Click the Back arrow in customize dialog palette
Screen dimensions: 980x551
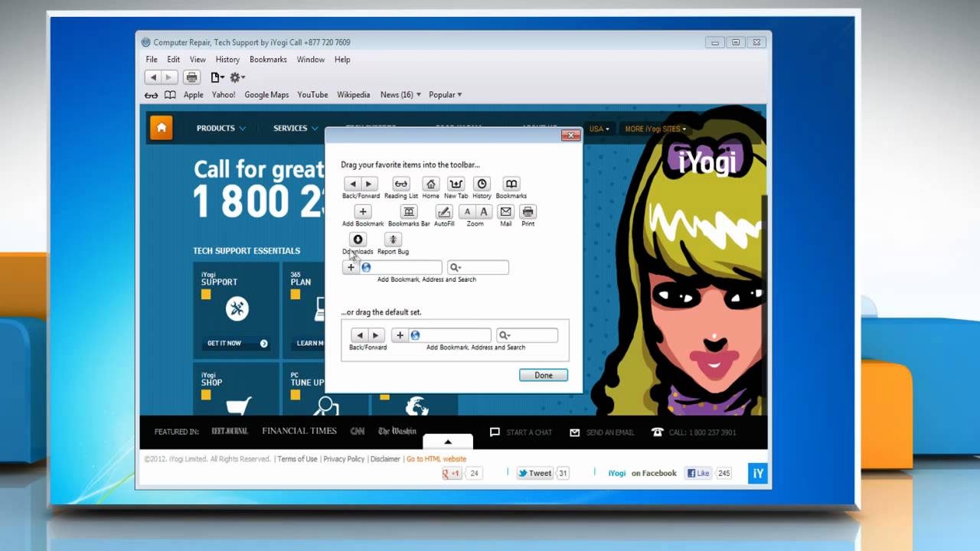point(352,184)
